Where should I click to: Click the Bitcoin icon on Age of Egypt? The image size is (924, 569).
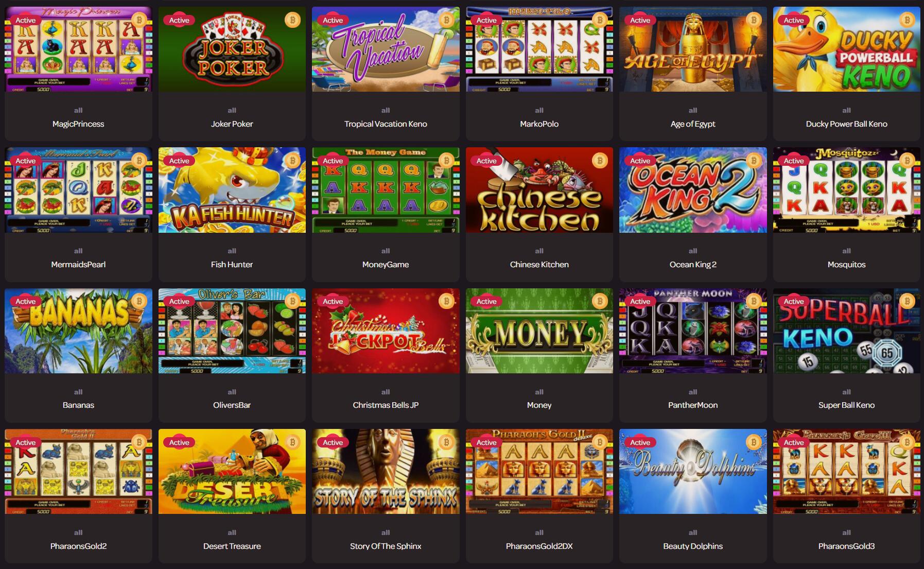754,20
